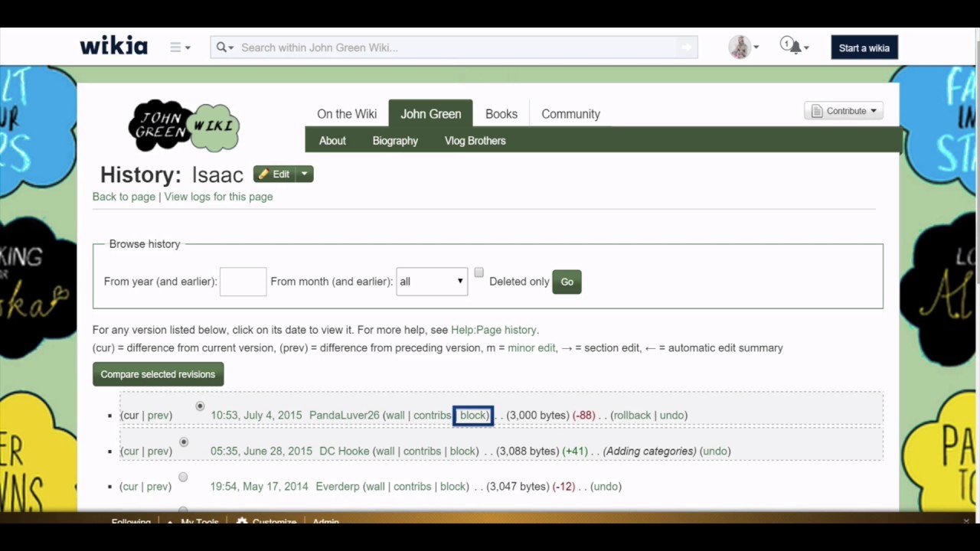
Task: Click block for Everderp
Action: (453, 487)
